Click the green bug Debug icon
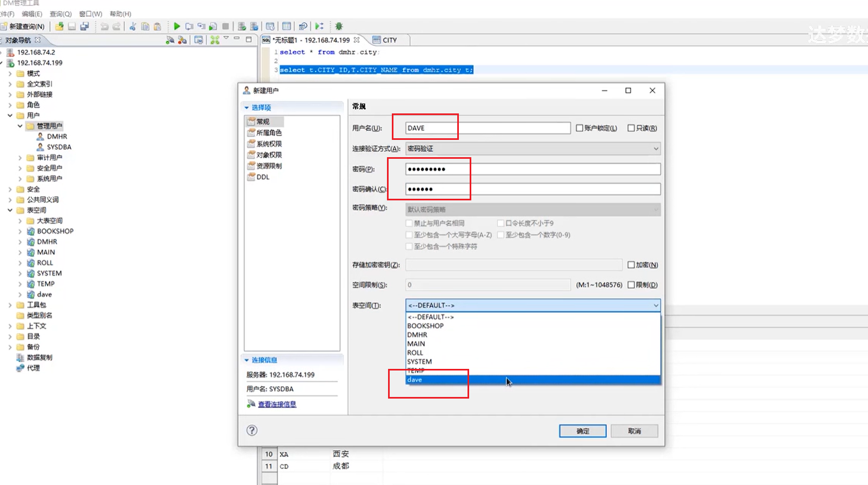 tap(339, 26)
